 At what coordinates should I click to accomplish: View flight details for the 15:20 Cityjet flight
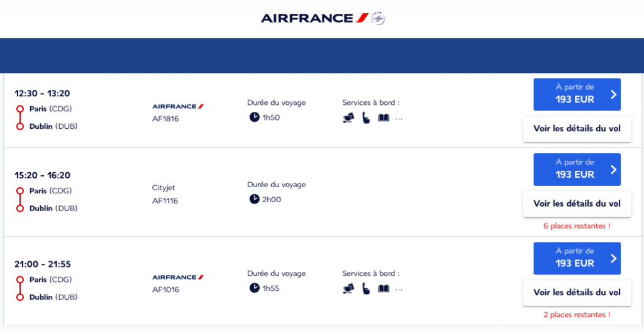coord(577,203)
